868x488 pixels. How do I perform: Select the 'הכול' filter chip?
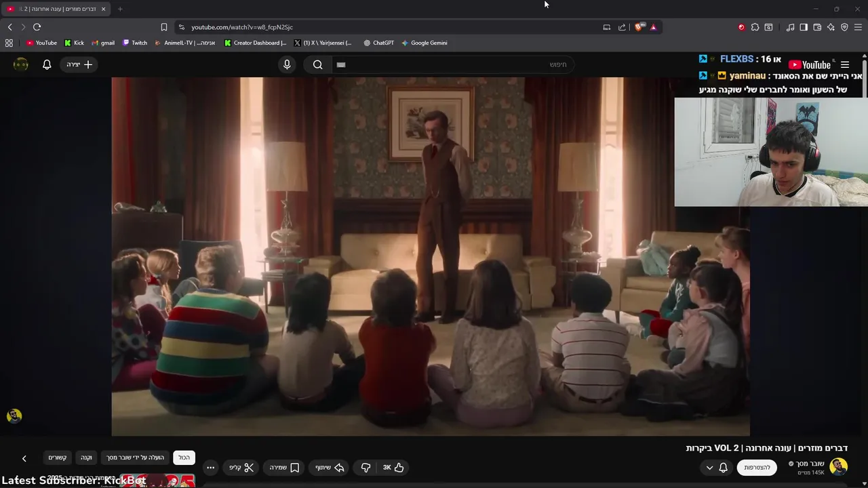[184, 457]
